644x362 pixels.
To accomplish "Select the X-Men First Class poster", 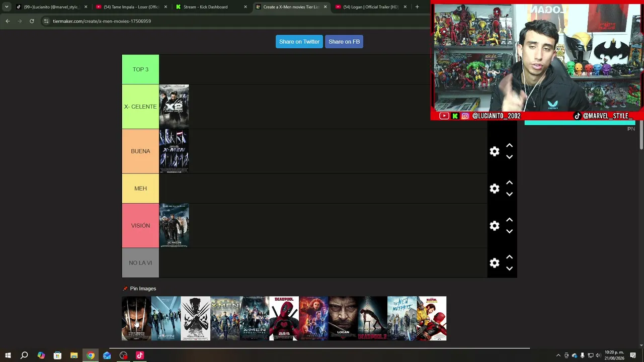I will (166, 319).
